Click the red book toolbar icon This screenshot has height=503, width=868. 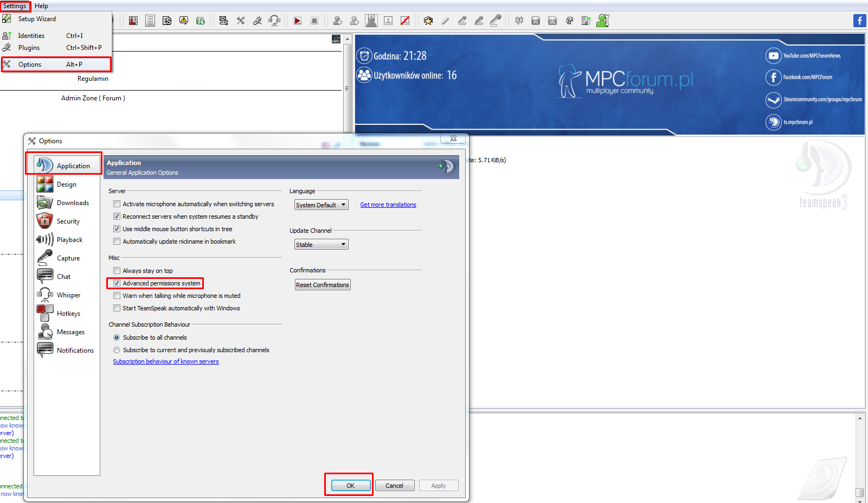[133, 21]
